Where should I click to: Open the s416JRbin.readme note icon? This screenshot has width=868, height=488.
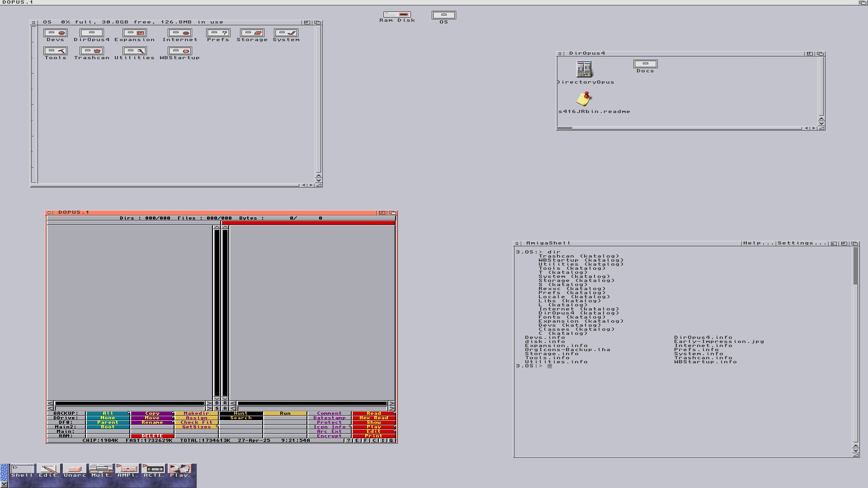coord(584,99)
